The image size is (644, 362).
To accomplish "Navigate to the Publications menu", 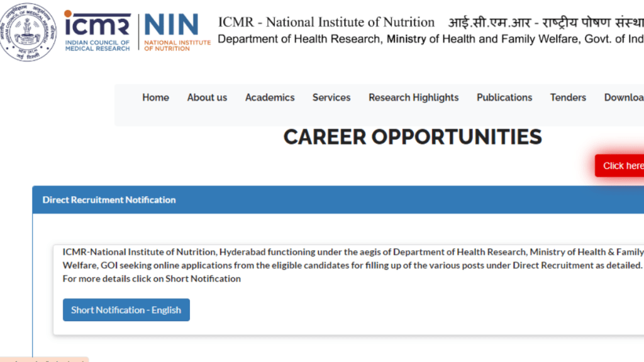I will (504, 97).
